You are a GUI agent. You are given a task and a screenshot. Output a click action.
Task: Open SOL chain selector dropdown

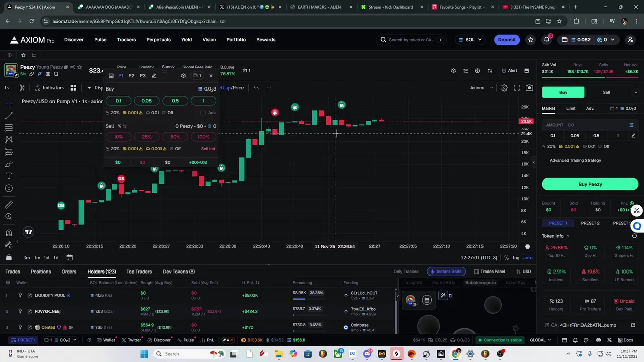pos(470,40)
